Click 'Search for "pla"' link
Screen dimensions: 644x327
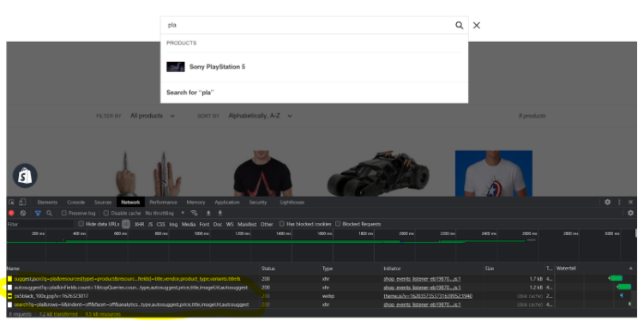pyautogui.click(x=190, y=93)
